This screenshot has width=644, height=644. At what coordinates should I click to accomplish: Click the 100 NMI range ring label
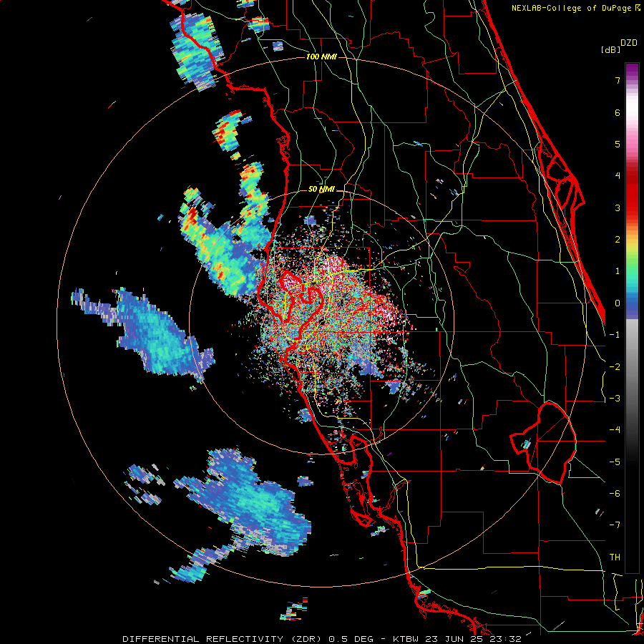[x=321, y=57]
